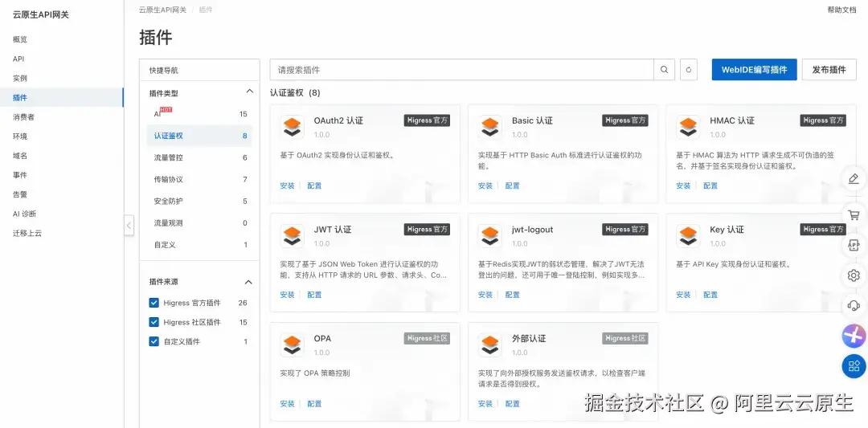Click the blue grid apps icon

click(x=854, y=366)
